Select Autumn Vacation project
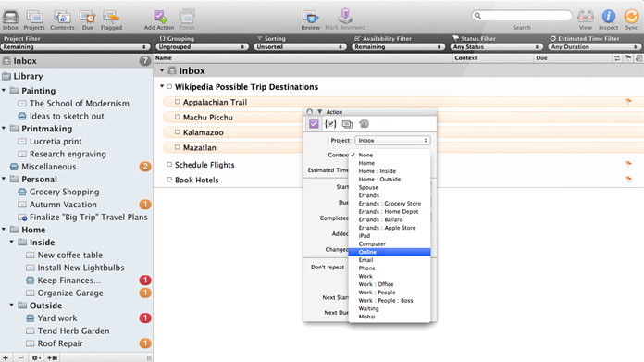 point(77,205)
